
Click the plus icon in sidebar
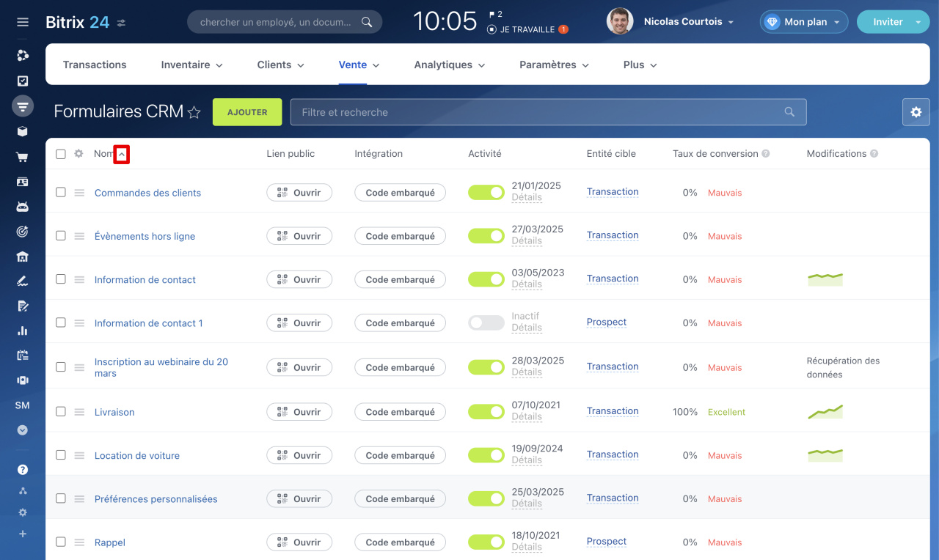point(23,534)
